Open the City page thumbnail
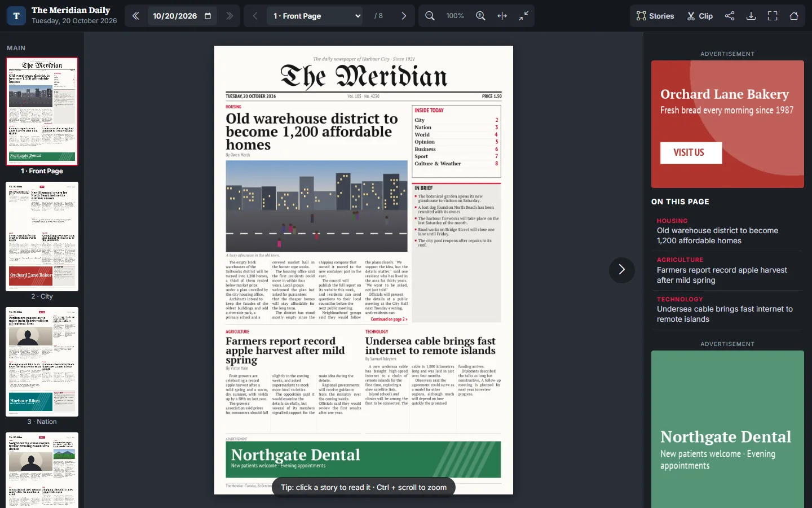This screenshot has width=812, height=508. tap(42, 237)
